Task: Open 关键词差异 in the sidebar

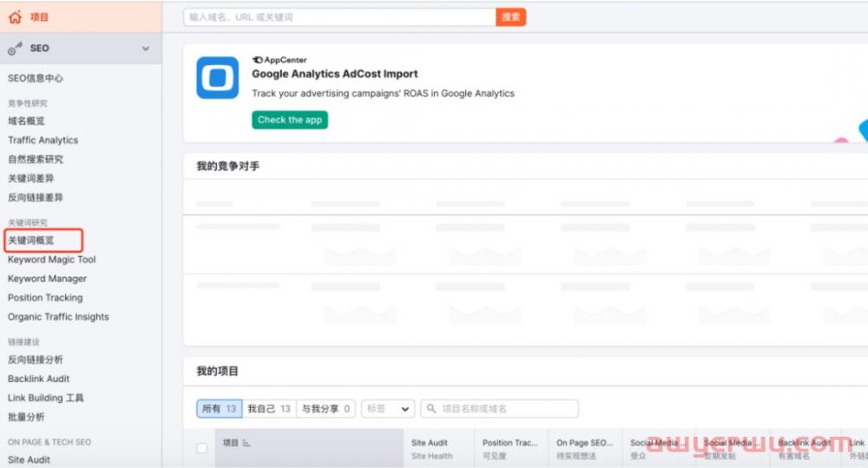Action: tap(31, 178)
